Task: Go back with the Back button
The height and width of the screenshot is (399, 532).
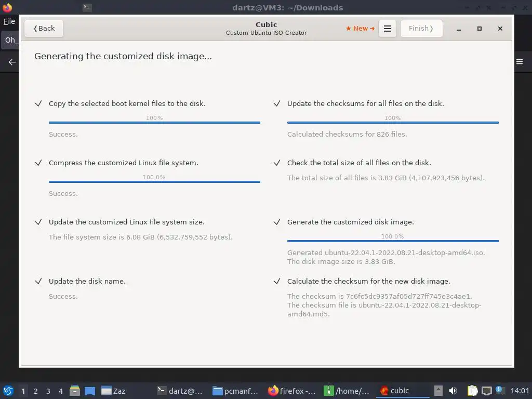Action: (44, 29)
